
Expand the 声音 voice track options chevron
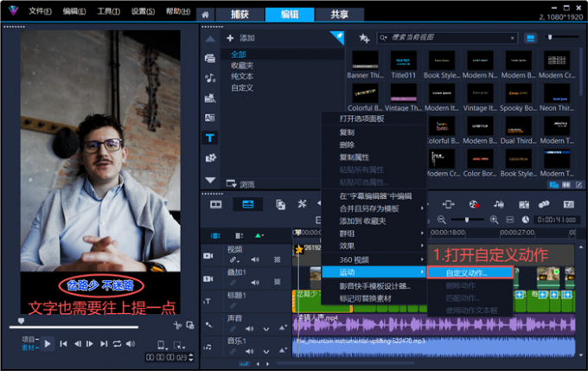tap(265, 329)
